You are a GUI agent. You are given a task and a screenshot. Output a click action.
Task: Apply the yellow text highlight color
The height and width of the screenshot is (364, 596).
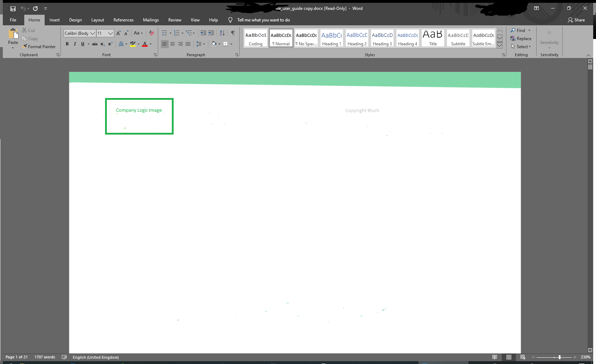[x=133, y=44]
